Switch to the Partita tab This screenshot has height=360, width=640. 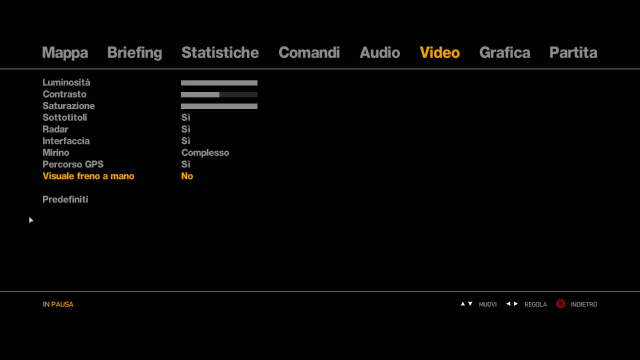(573, 53)
